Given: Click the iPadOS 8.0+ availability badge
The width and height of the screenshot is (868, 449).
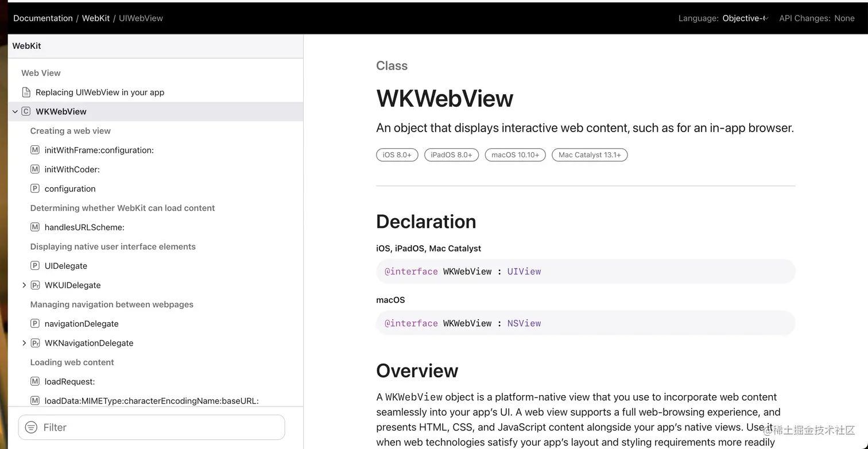Looking at the screenshot, I should click(451, 155).
